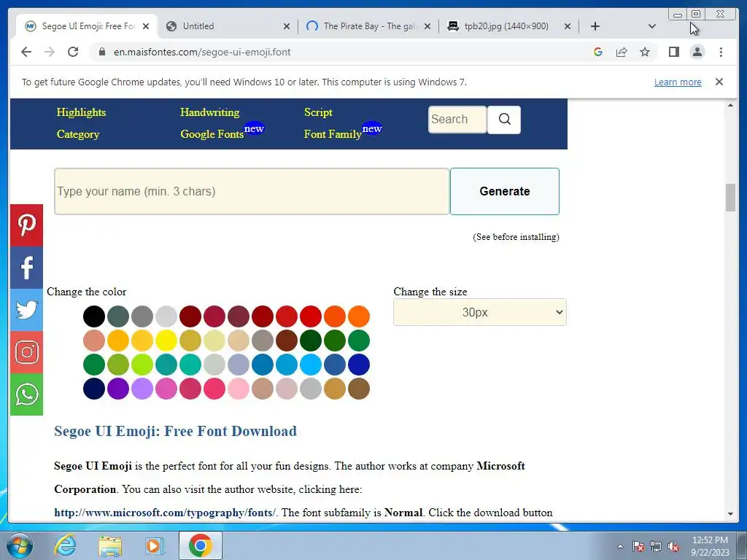The width and height of the screenshot is (747, 560).
Task: Close the tpb20.jpg tab
Action: click(568, 26)
